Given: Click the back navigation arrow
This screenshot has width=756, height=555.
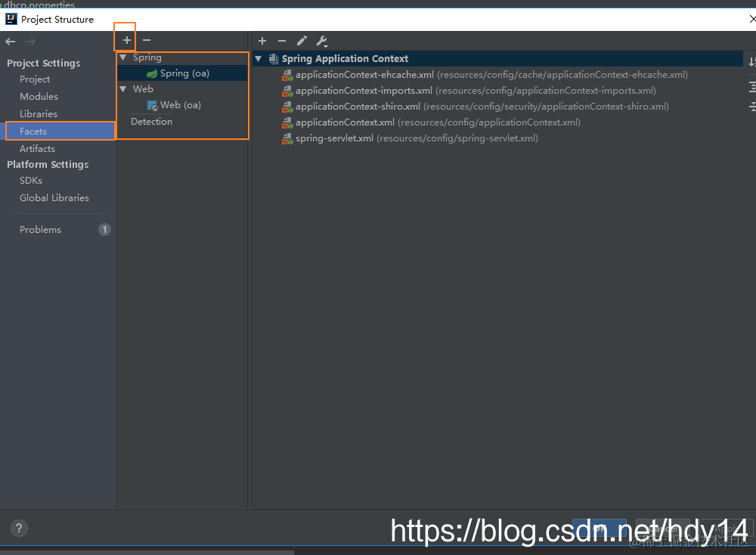Looking at the screenshot, I should point(11,42).
